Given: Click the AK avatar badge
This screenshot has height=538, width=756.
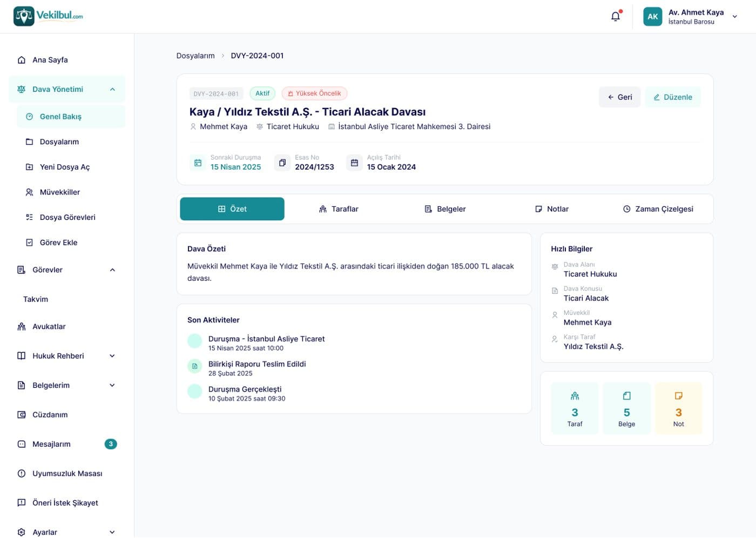Looking at the screenshot, I should 652,16.
